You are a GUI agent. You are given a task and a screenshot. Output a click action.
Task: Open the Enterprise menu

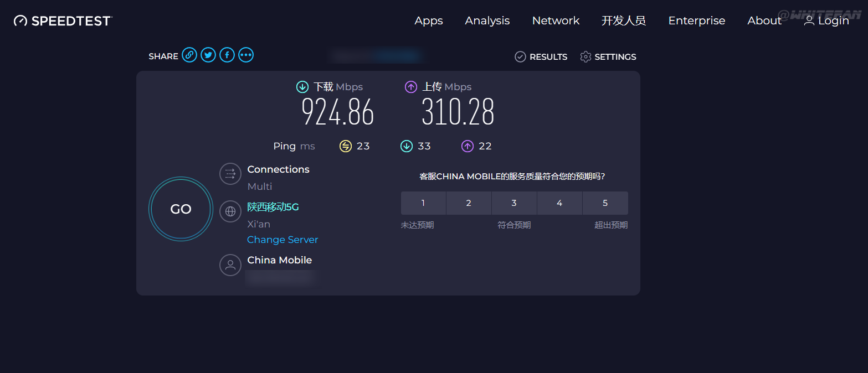(697, 21)
